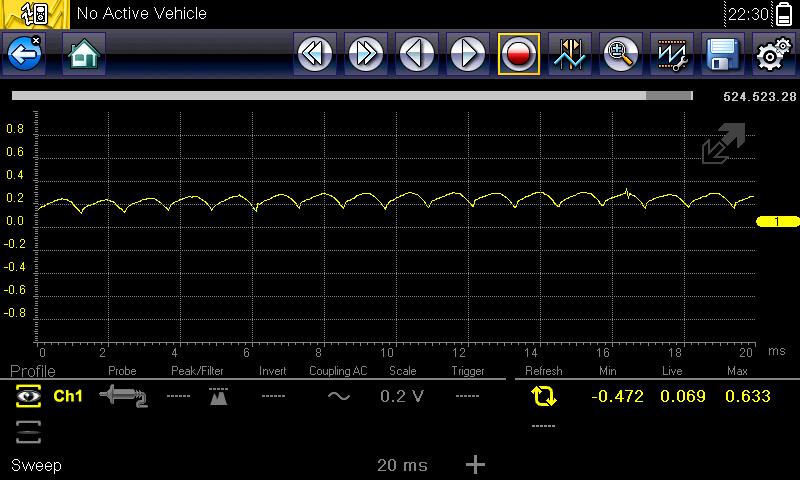Expand the graph to full screen
800x480 pixels.
click(723, 144)
